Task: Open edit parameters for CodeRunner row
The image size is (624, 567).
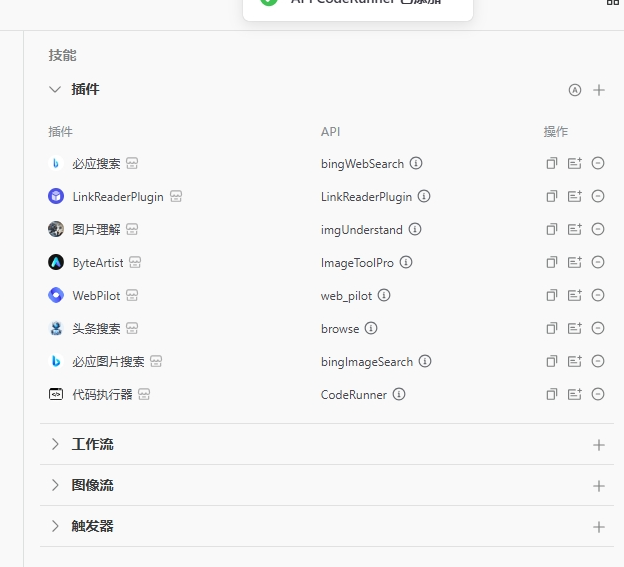Action: tap(575, 394)
